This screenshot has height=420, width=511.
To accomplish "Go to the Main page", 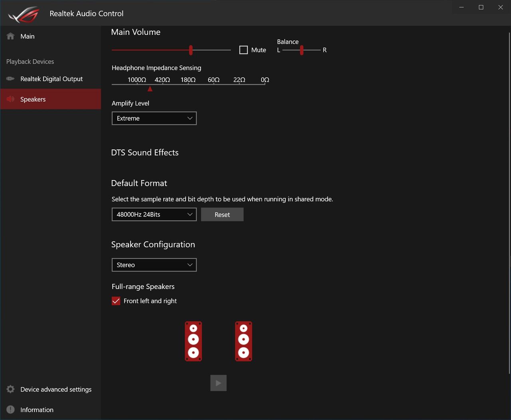I will click(50, 36).
